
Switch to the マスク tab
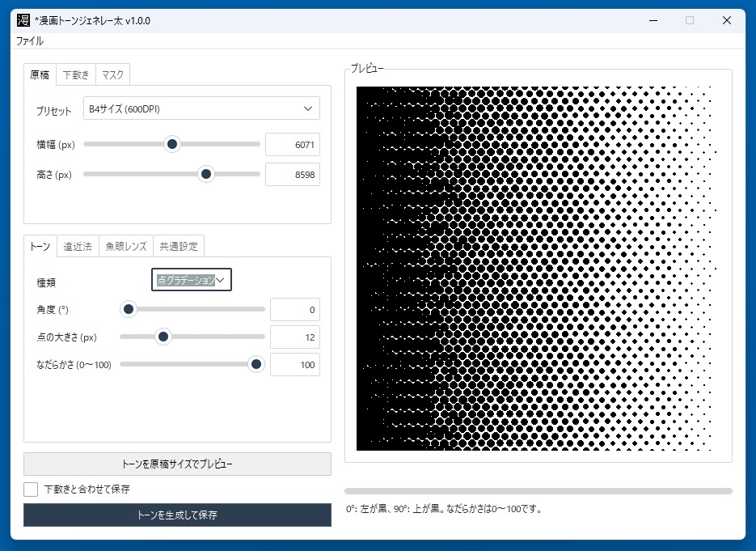point(112,74)
